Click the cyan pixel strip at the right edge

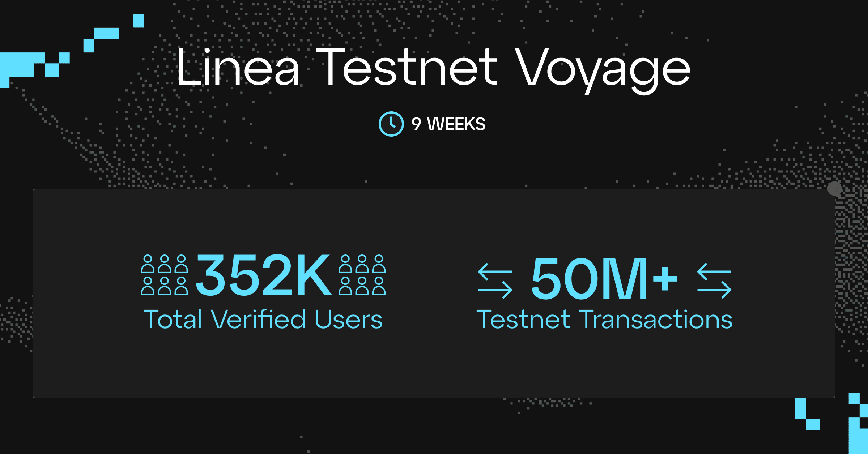click(x=859, y=423)
